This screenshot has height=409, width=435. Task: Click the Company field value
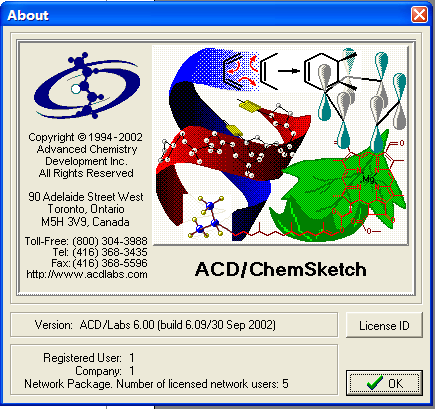pyautogui.click(x=132, y=371)
